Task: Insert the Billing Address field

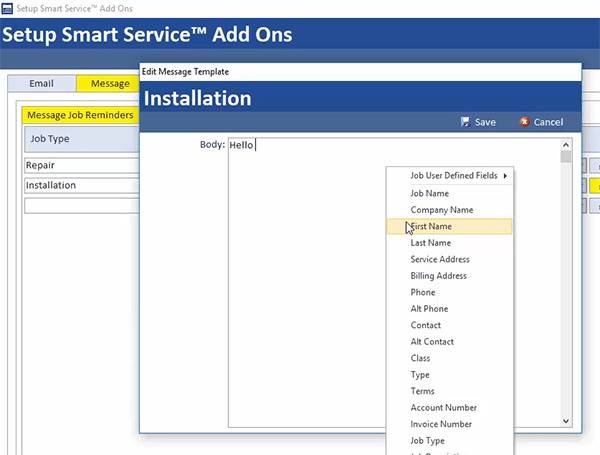Action: [450, 276]
